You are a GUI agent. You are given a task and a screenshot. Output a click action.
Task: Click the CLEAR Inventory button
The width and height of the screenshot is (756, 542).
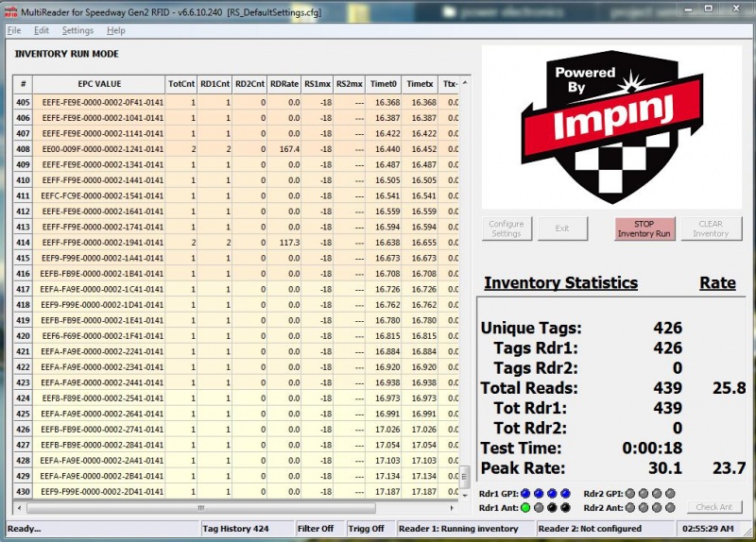(711, 229)
